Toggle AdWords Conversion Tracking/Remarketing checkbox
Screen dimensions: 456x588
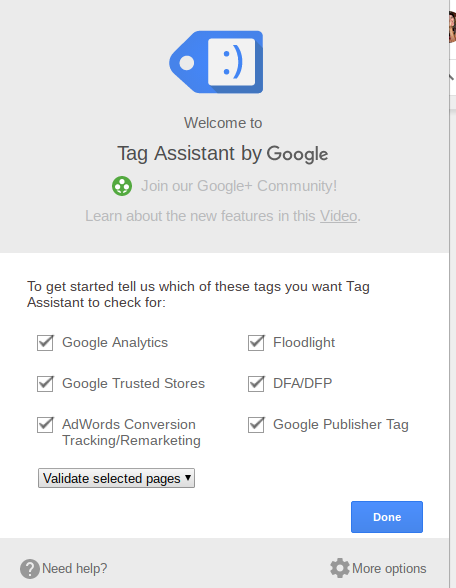45,424
